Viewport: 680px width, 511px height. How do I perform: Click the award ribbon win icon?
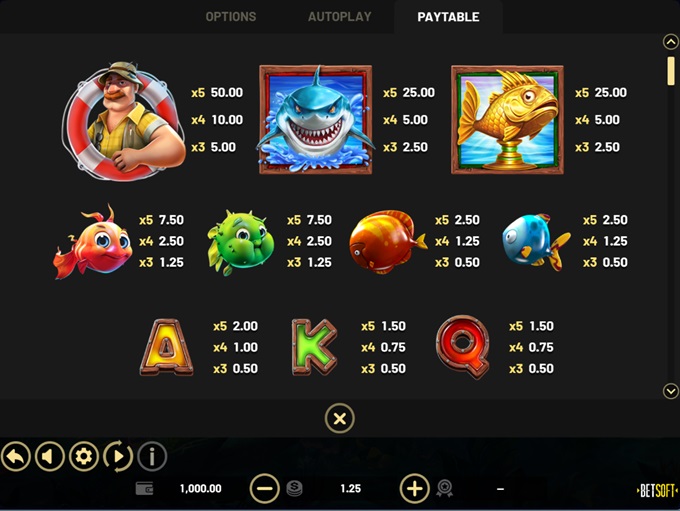coord(445,488)
